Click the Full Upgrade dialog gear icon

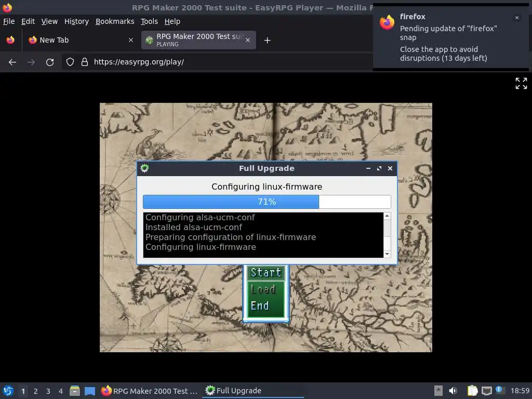pos(144,168)
